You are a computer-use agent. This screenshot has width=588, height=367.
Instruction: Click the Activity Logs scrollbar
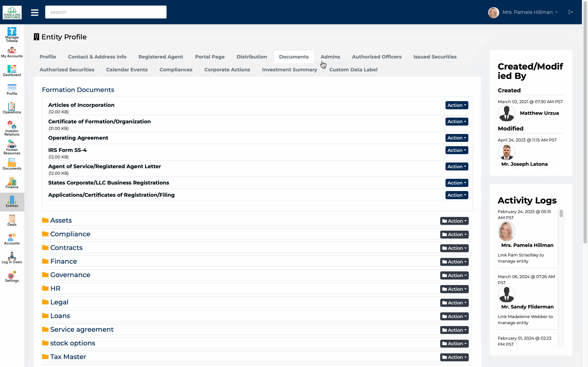coord(561,214)
